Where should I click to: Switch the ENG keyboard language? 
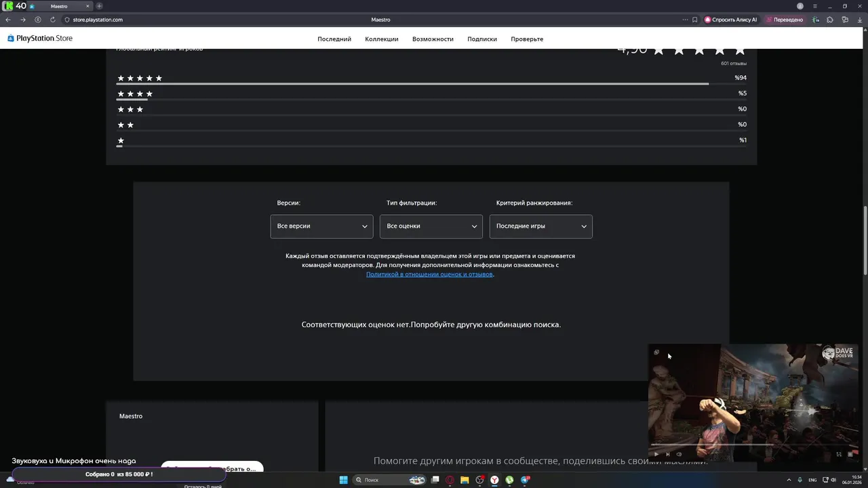click(x=812, y=480)
